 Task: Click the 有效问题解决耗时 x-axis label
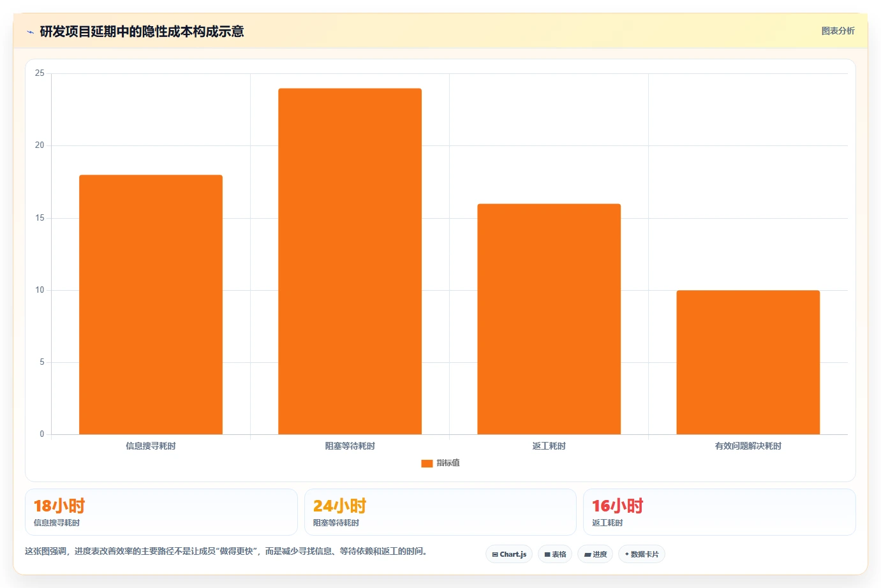tap(748, 446)
